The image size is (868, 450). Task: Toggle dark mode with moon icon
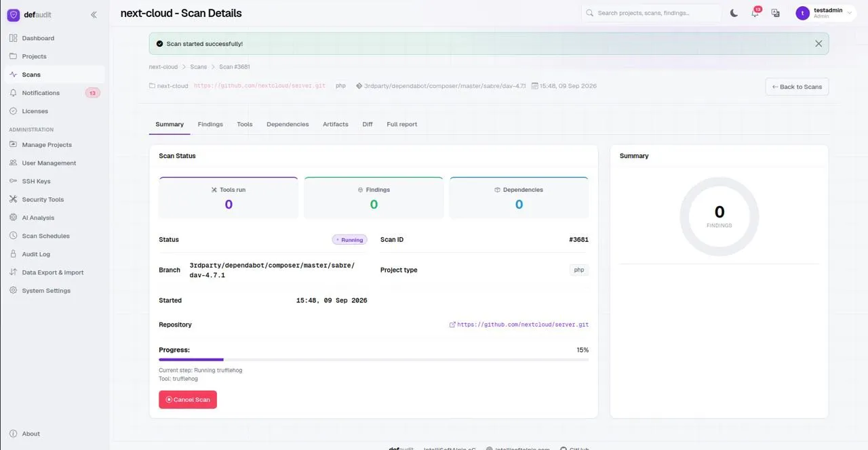click(734, 13)
